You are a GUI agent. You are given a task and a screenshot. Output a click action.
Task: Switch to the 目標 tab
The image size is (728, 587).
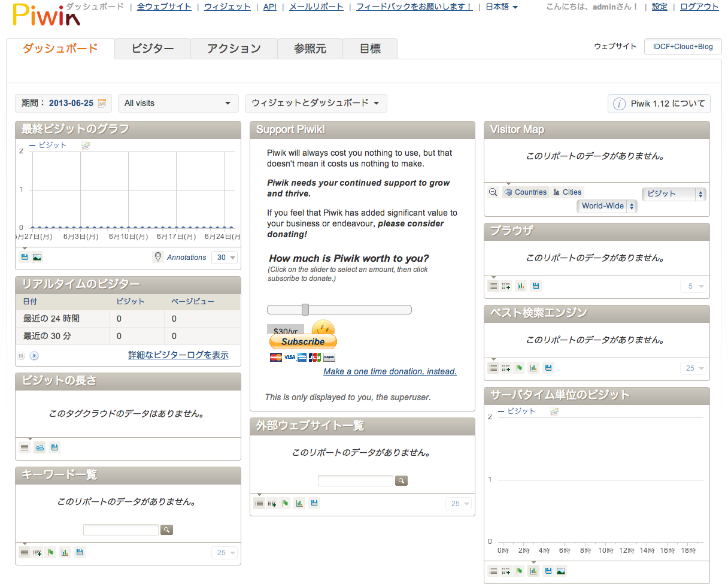[370, 49]
